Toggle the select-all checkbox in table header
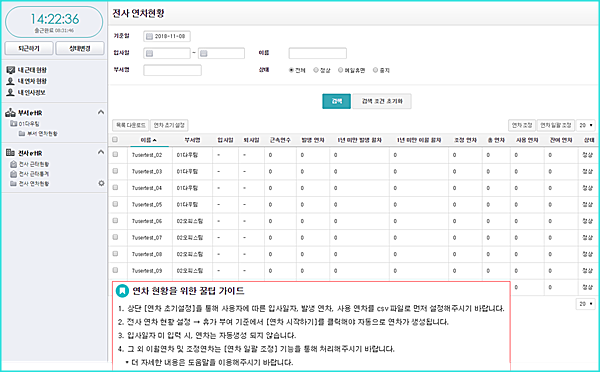Image resolution: width=600 pixels, height=372 pixels. pos(115,140)
